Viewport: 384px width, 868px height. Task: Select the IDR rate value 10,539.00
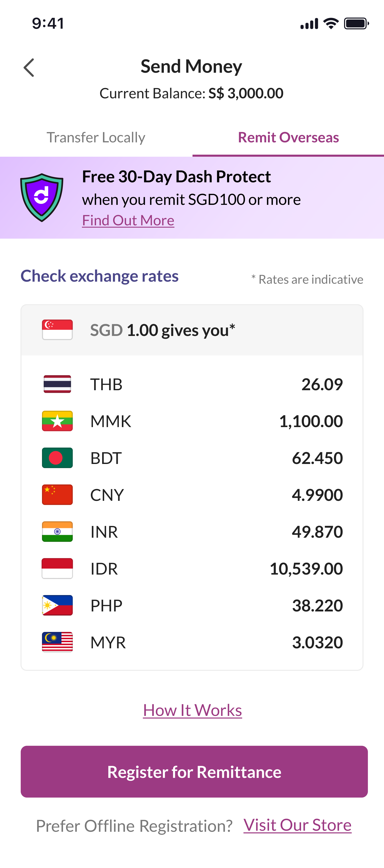[306, 569]
